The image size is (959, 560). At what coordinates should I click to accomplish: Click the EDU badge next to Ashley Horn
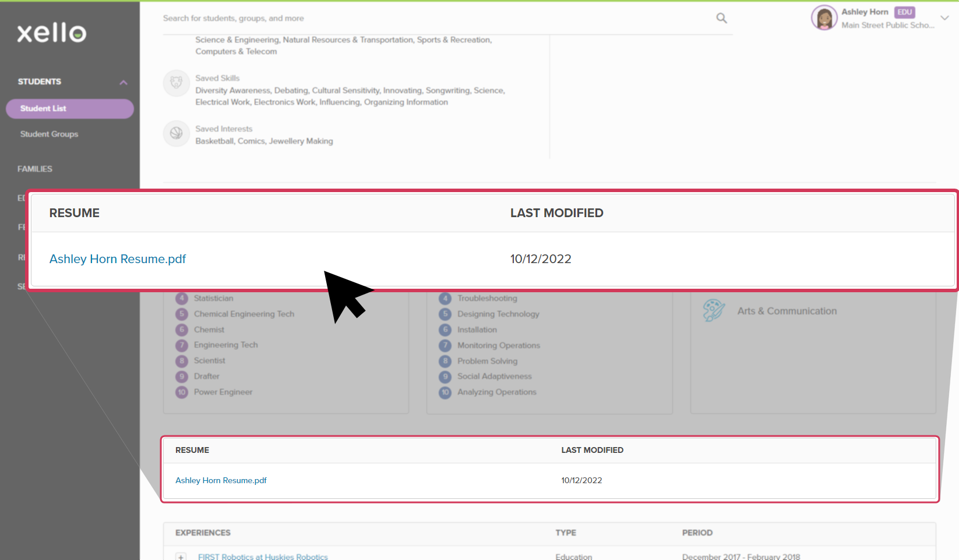click(x=904, y=12)
